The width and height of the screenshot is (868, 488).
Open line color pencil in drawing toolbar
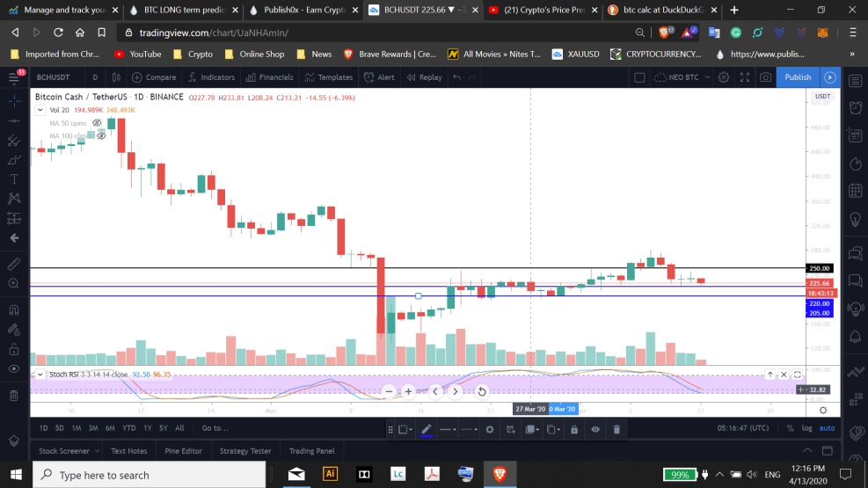coord(427,429)
